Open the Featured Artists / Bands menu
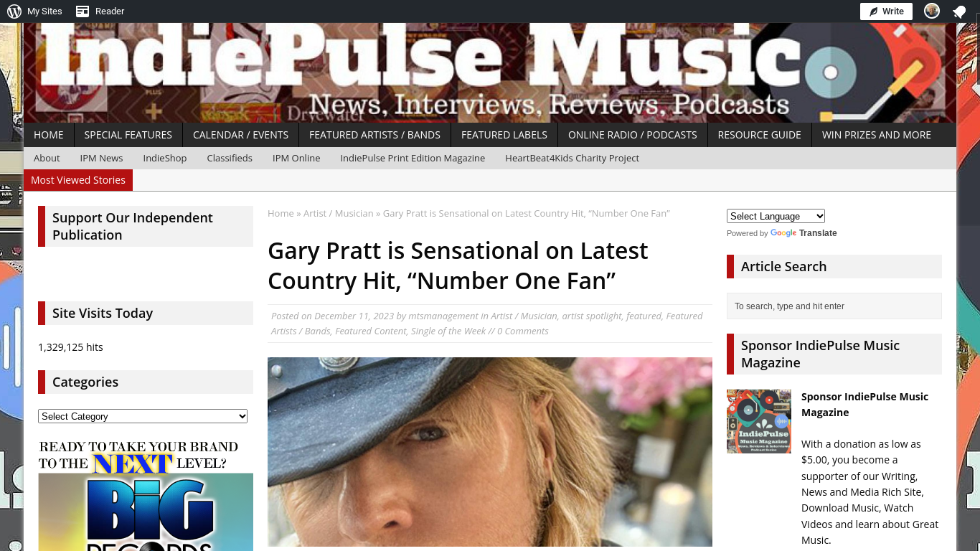Viewport: 980px width, 551px height. coord(374,135)
